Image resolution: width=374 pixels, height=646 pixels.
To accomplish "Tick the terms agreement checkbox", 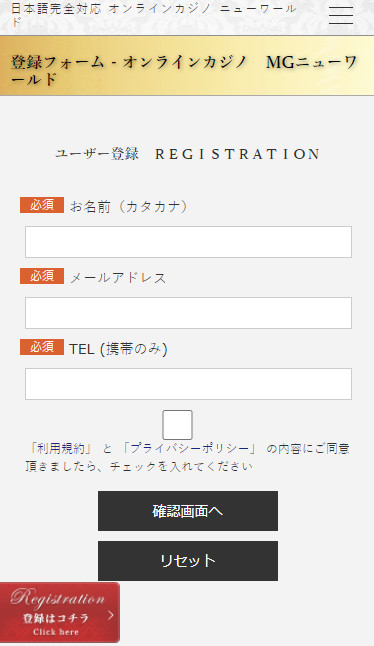I will (177, 425).
